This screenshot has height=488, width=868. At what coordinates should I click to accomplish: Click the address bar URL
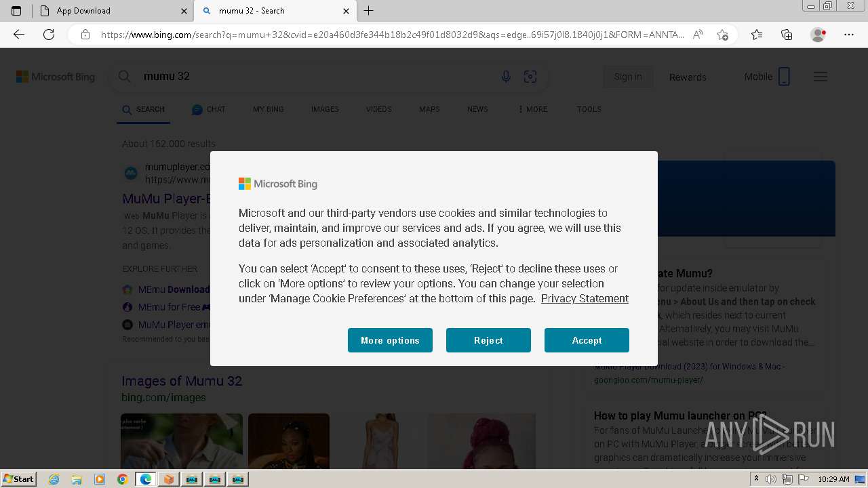[392, 35]
